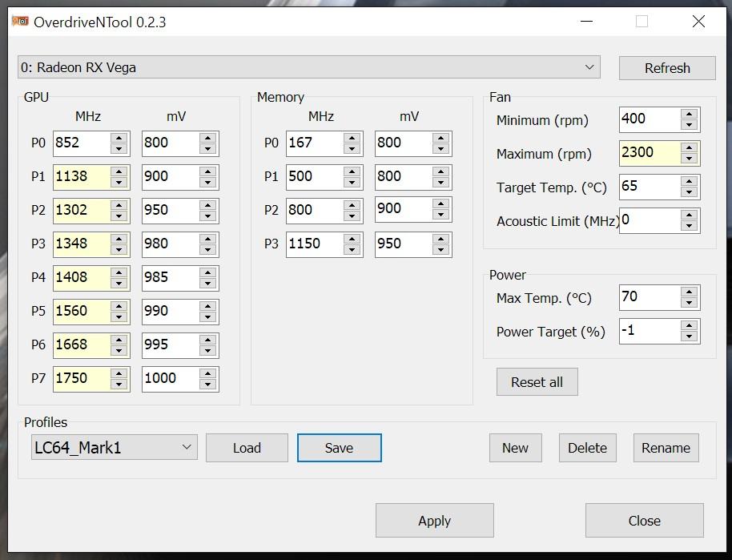Load the selected profile

pos(247,448)
